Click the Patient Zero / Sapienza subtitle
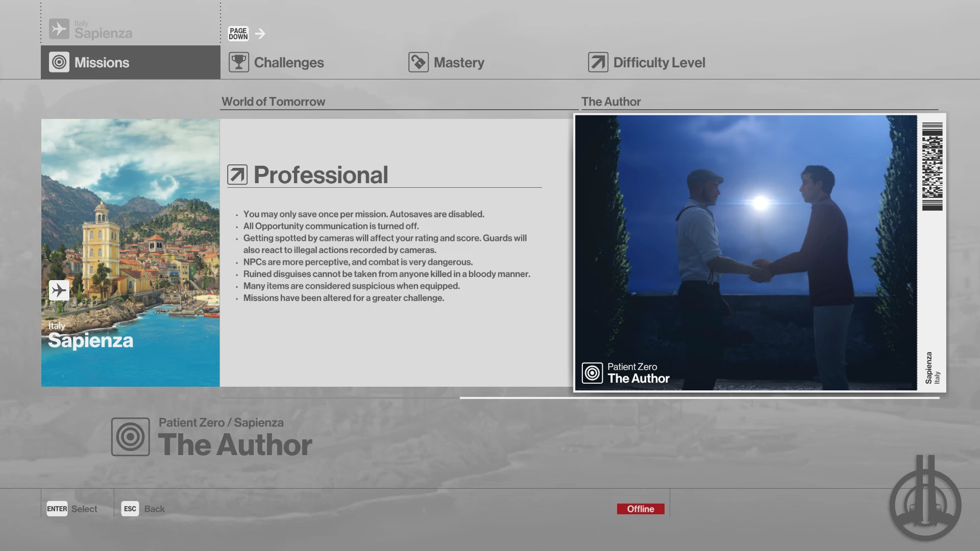Screen dimensions: 980x551 (221, 422)
